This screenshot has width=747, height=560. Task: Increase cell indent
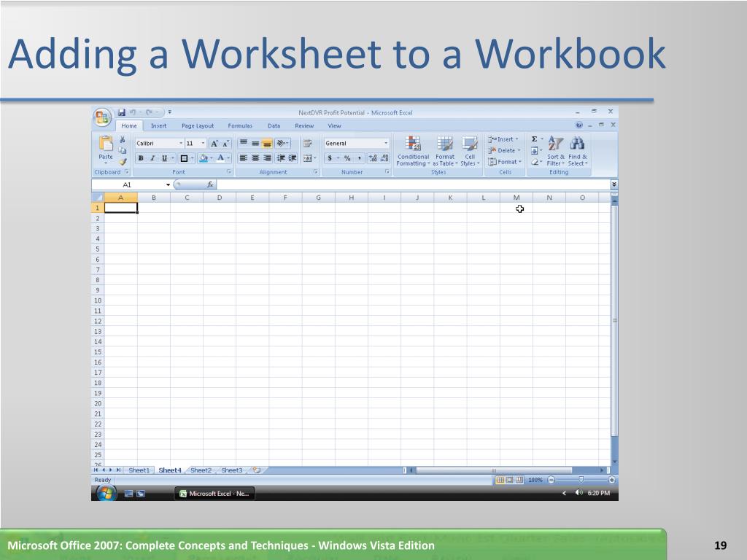(293, 158)
